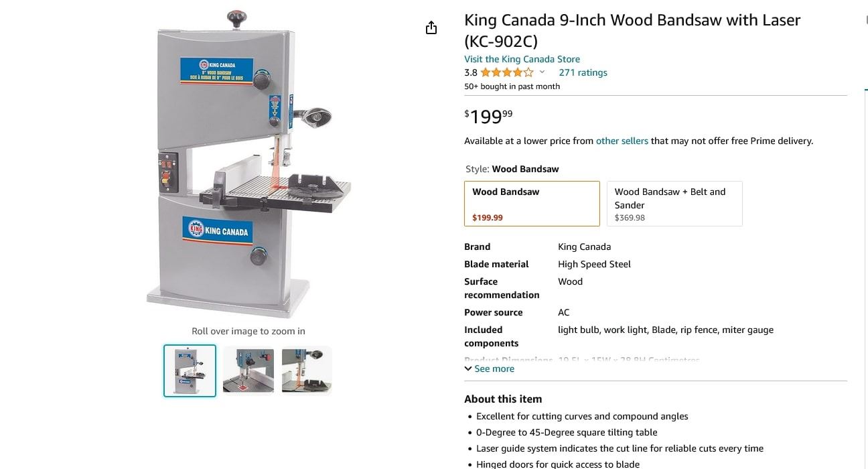
Task: Select the 'Wood Bandsaw' $199.99 style option
Action: (532, 204)
